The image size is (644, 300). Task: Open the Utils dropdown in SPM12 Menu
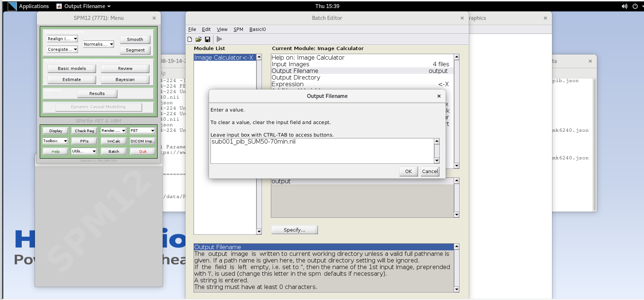pos(84,151)
